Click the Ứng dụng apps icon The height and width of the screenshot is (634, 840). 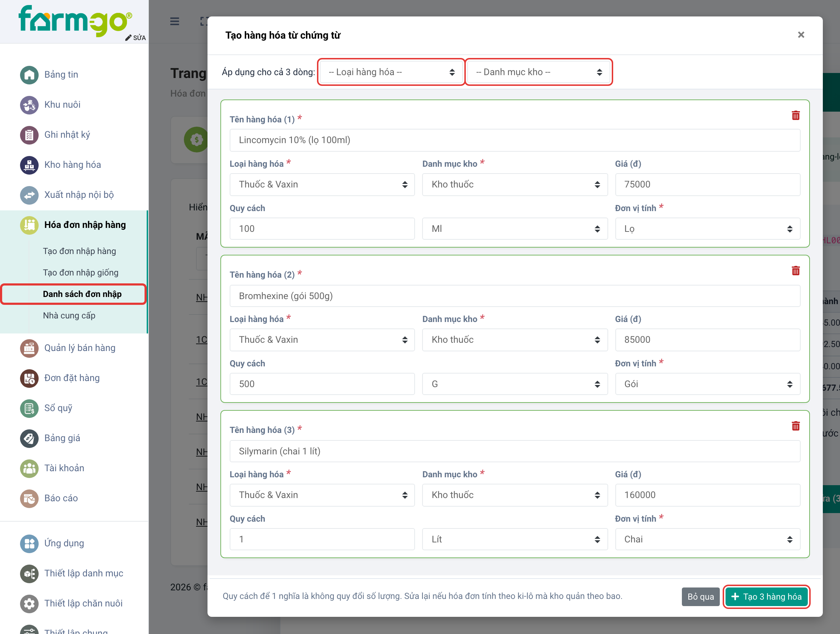(29, 543)
